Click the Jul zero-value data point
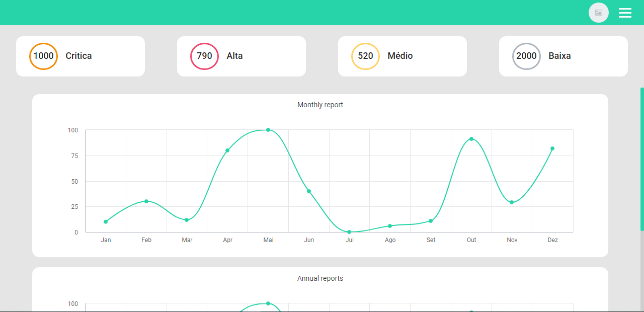This screenshot has width=644, height=312. (x=349, y=232)
